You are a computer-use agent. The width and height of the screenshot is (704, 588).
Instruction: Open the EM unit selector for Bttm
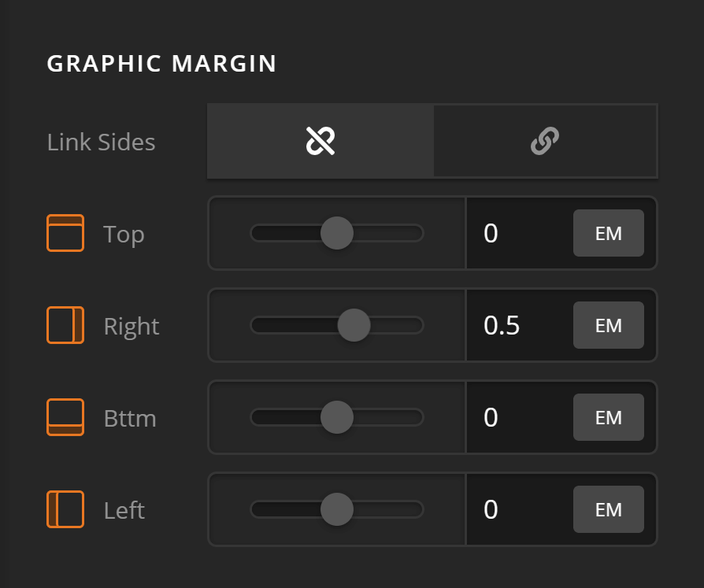coord(608,417)
